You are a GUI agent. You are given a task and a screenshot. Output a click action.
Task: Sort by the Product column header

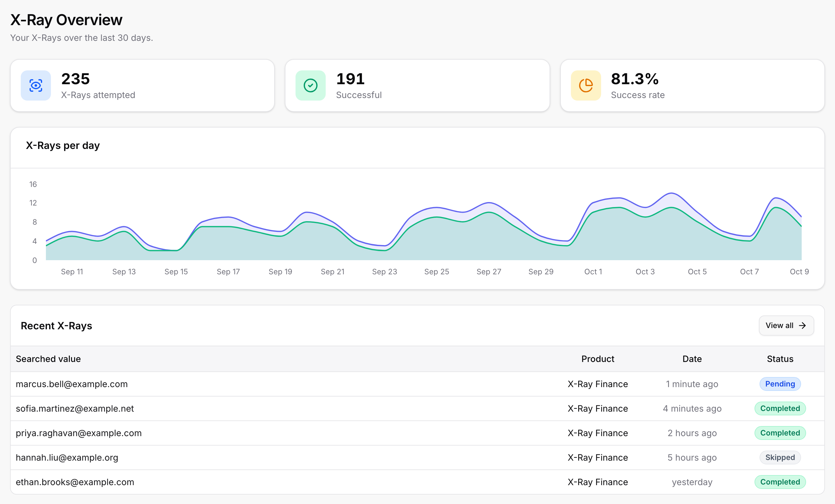pyautogui.click(x=598, y=359)
